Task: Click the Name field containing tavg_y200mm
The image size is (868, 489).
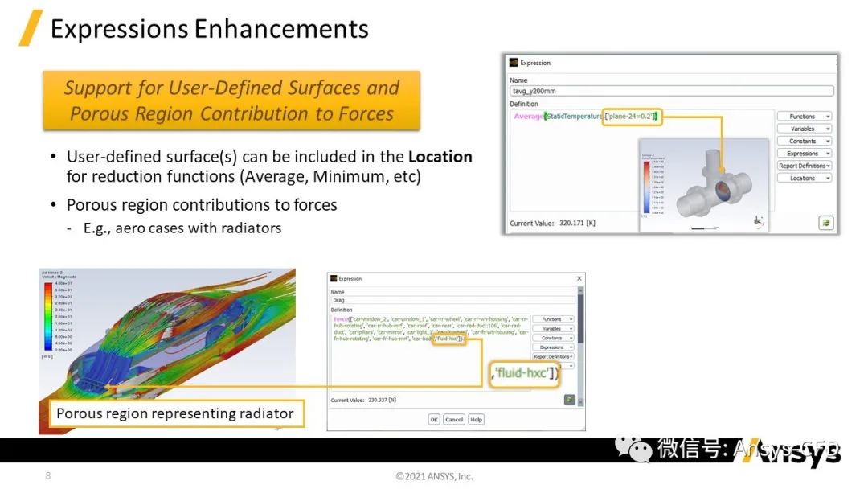Action: coord(671,91)
